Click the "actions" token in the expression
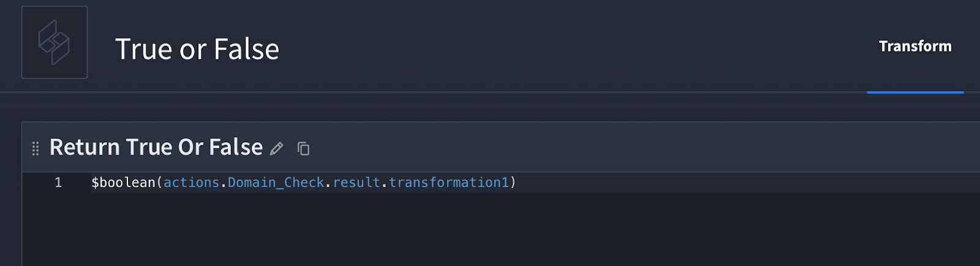The image size is (980, 266). click(x=191, y=183)
